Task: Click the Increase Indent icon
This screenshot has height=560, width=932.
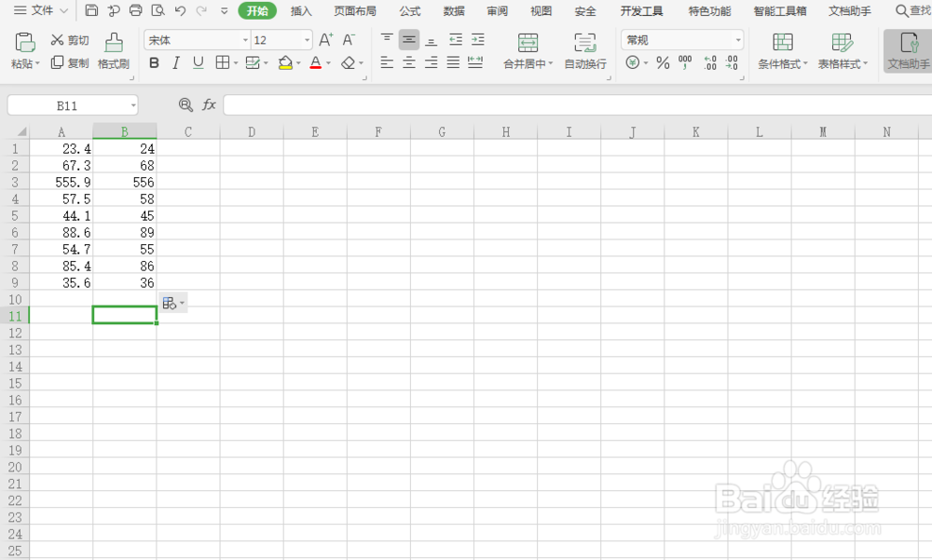Action: tap(478, 40)
